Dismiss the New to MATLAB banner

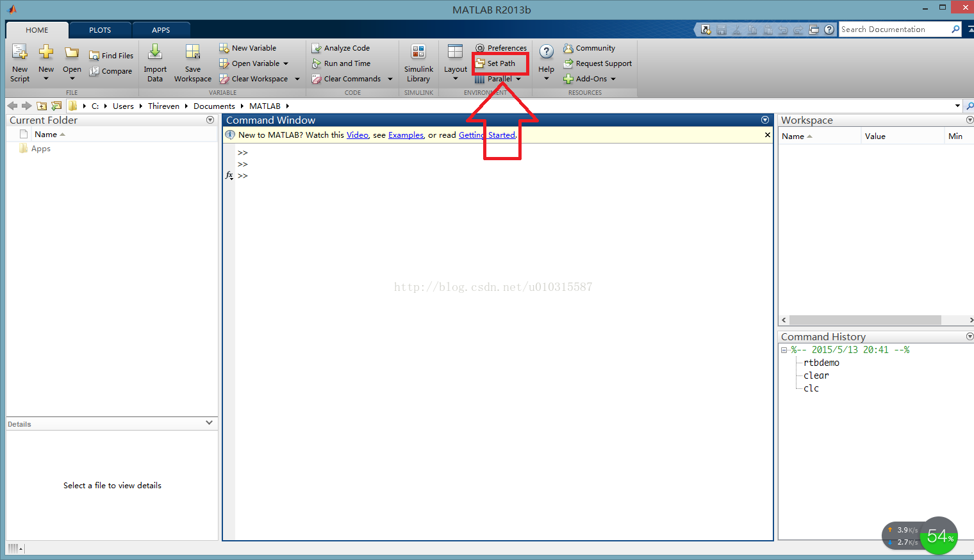coord(767,135)
